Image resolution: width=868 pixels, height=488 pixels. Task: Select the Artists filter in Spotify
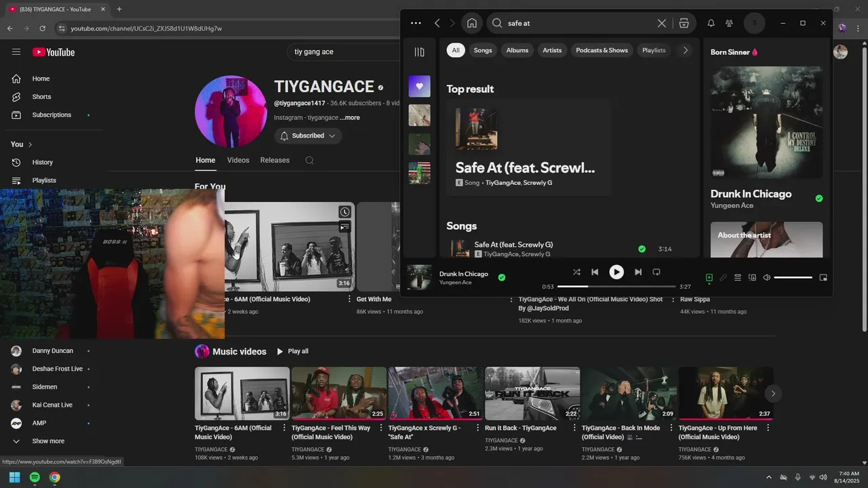tap(552, 50)
